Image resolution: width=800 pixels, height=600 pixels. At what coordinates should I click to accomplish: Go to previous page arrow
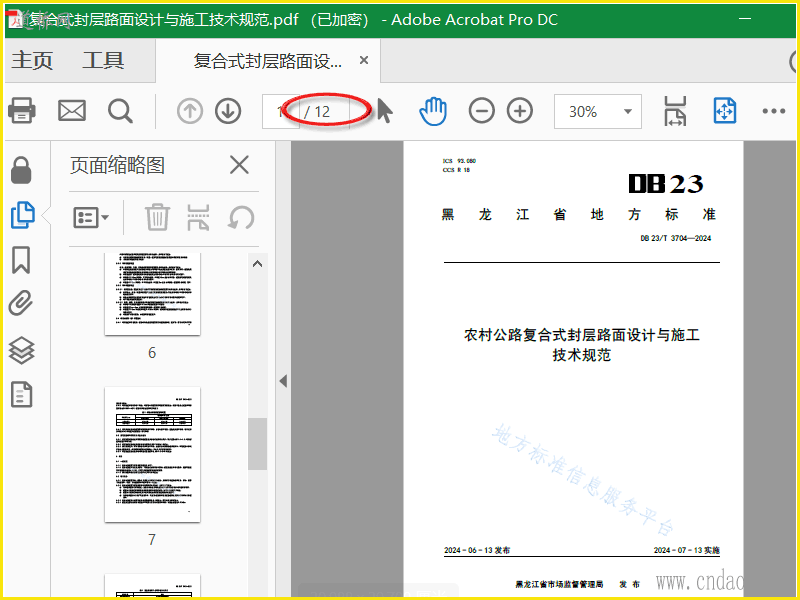pos(190,111)
